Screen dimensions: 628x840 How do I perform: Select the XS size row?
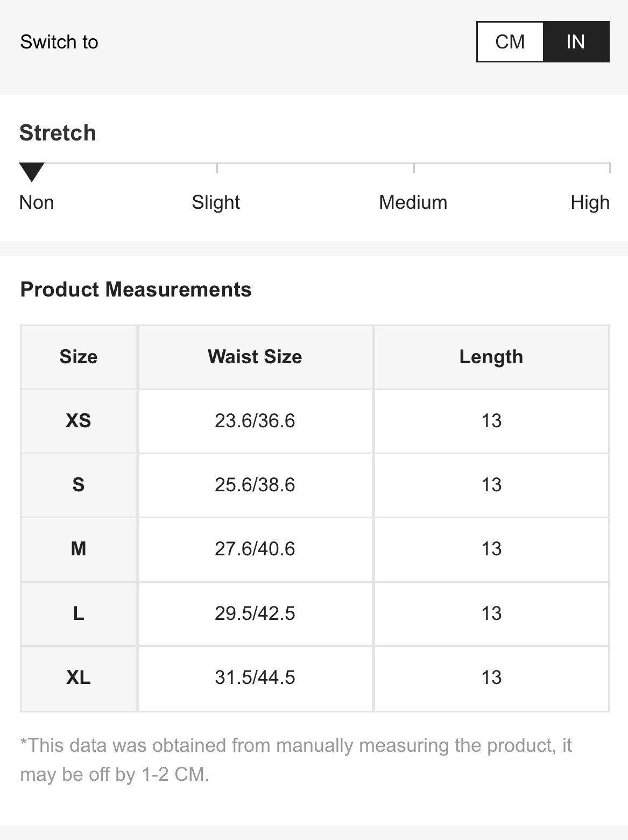pyautogui.click(x=315, y=421)
